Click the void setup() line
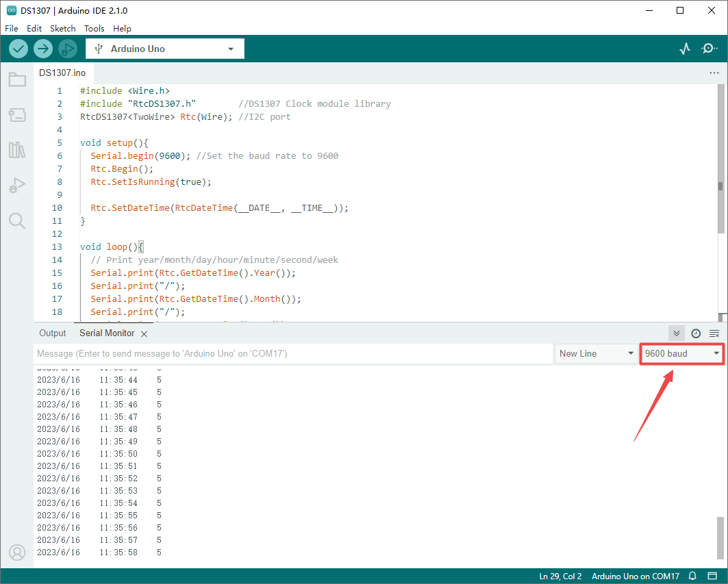 (x=114, y=143)
